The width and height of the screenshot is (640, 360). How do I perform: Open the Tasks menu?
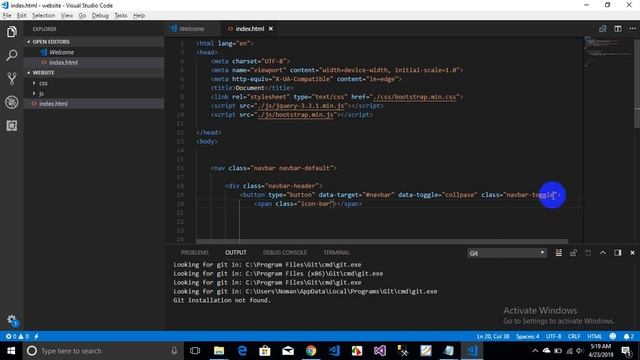point(120,16)
